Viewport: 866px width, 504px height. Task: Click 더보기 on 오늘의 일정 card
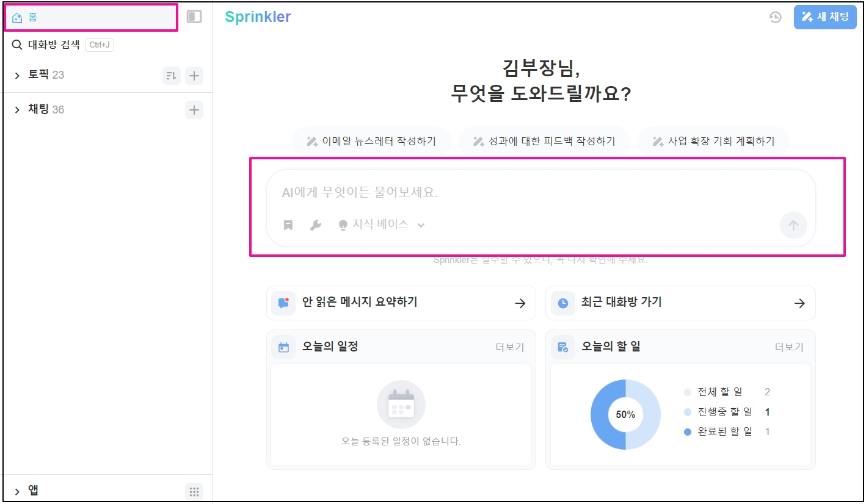[509, 347]
